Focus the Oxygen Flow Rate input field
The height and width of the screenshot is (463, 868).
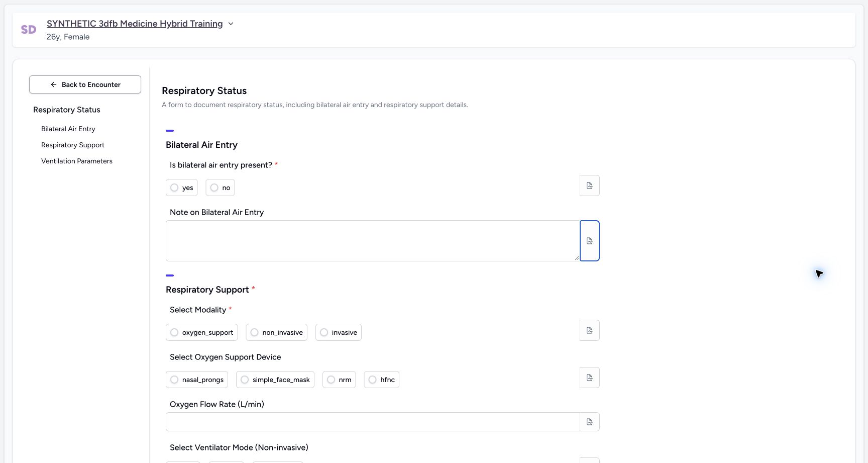coord(373,422)
